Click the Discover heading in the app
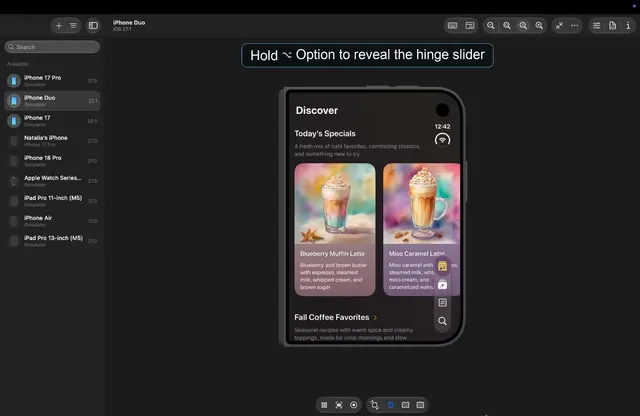Viewport: 640px width, 416px height. pos(317,111)
